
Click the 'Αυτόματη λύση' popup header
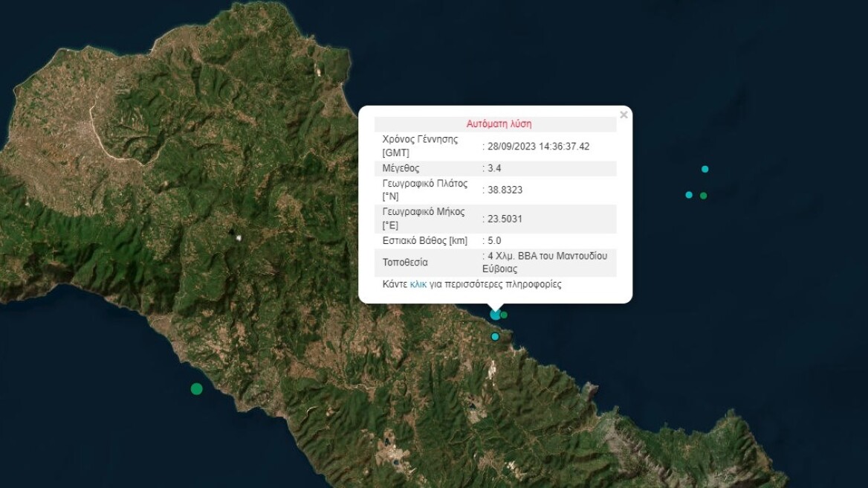pos(499,124)
